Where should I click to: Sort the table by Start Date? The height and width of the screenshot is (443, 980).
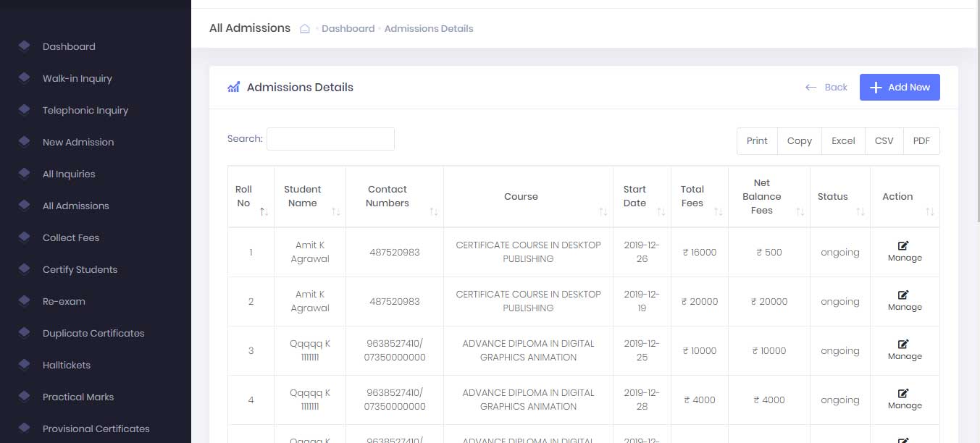(642, 196)
